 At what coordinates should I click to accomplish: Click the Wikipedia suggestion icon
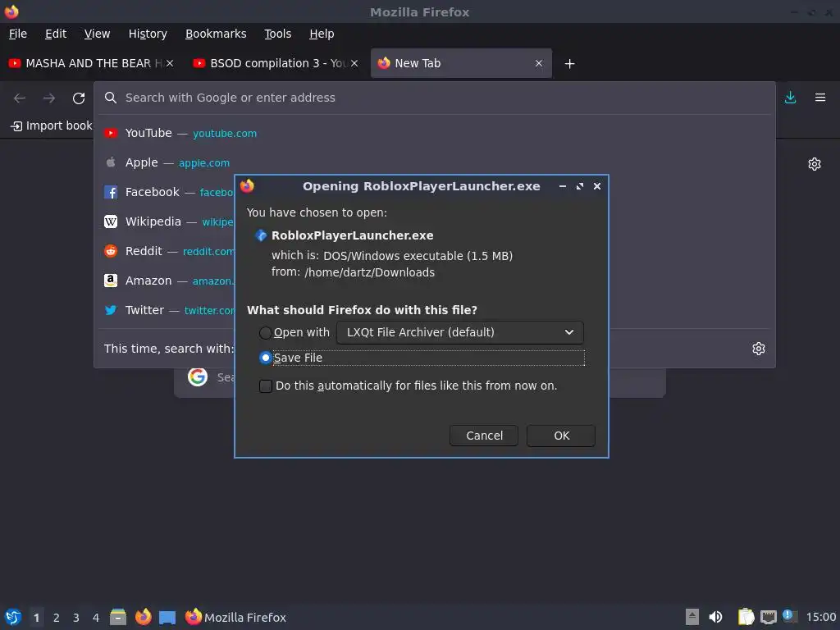[111, 221]
